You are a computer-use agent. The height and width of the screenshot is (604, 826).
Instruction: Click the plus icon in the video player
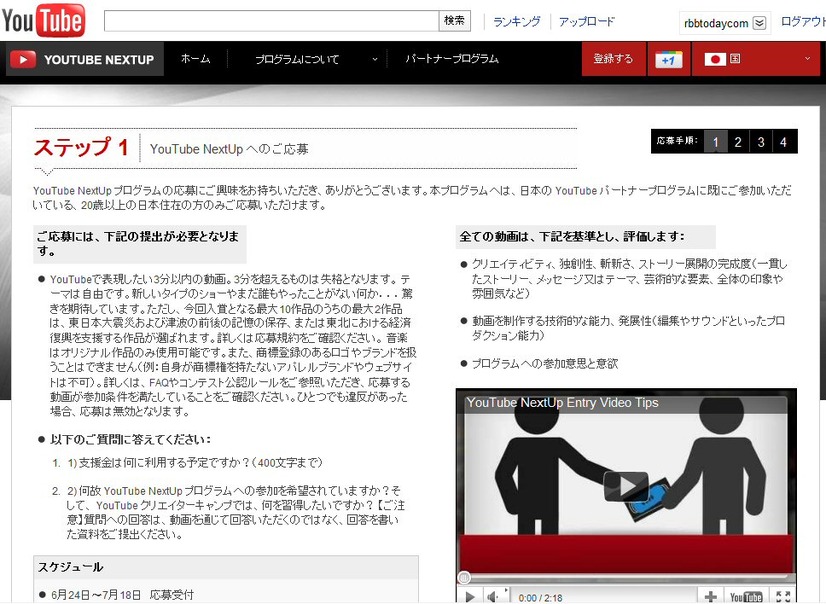[x=711, y=597]
